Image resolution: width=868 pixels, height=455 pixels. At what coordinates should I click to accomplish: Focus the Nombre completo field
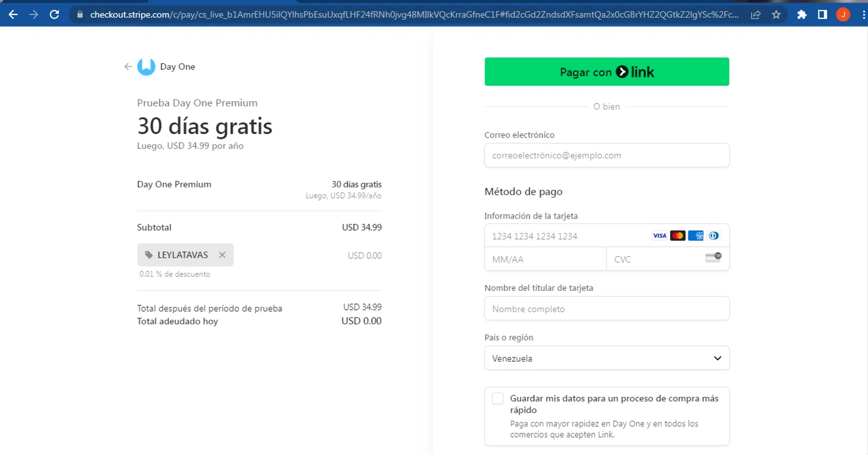click(x=606, y=309)
